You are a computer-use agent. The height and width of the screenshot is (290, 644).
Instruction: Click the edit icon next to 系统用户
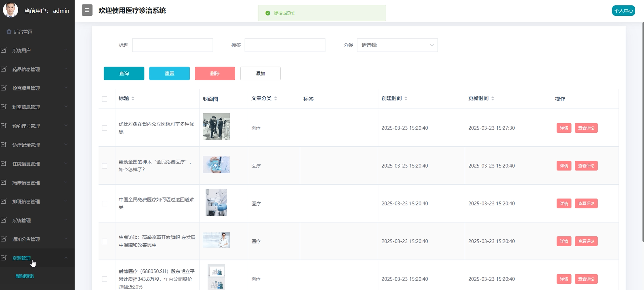(x=4, y=50)
